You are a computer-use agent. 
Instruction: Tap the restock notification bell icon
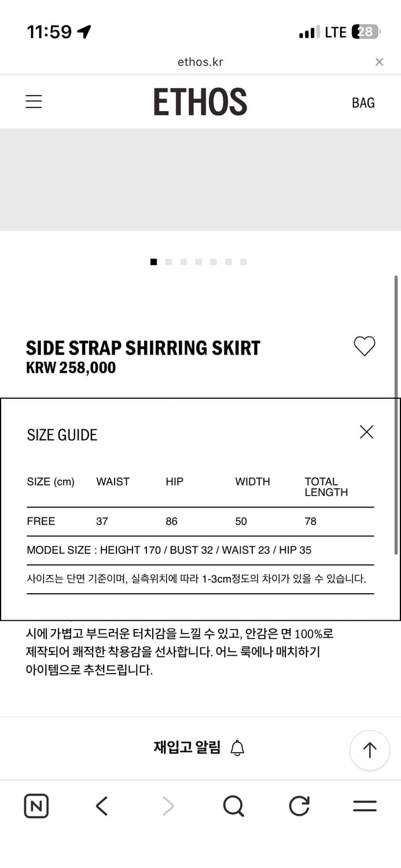pyautogui.click(x=237, y=748)
